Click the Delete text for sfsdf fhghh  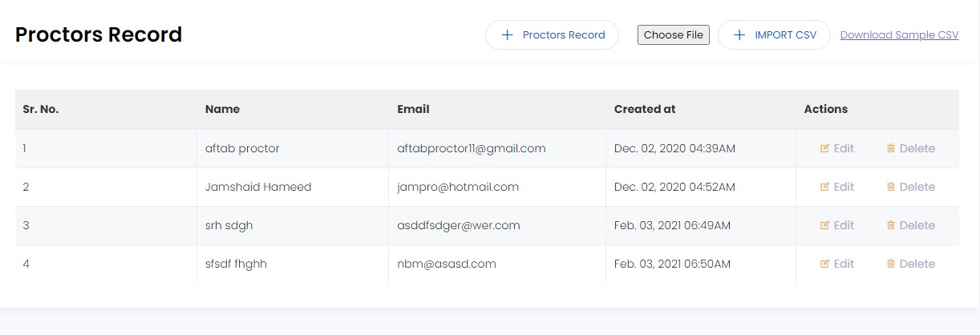click(917, 264)
